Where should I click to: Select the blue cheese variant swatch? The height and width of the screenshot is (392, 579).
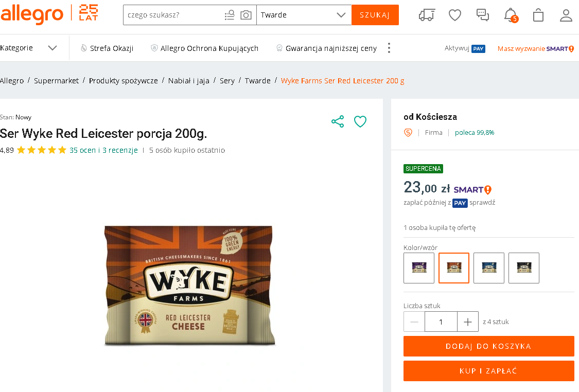[x=489, y=268]
